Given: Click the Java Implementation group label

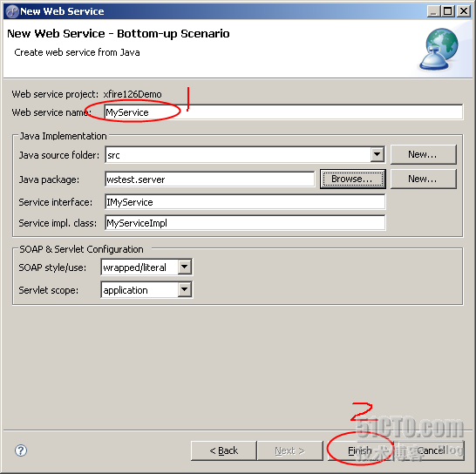Looking at the screenshot, I should pyautogui.click(x=63, y=136).
